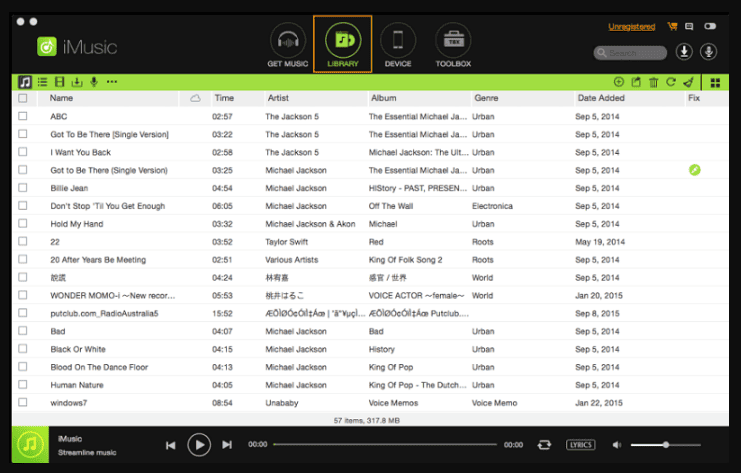Select the track putclub.com_RadioAustralia5

click(x=104, y=313)
